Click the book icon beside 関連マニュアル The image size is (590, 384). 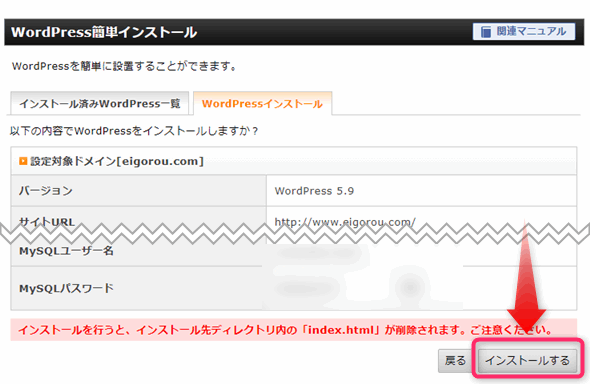pyautogui.click(x=486, y=32)
